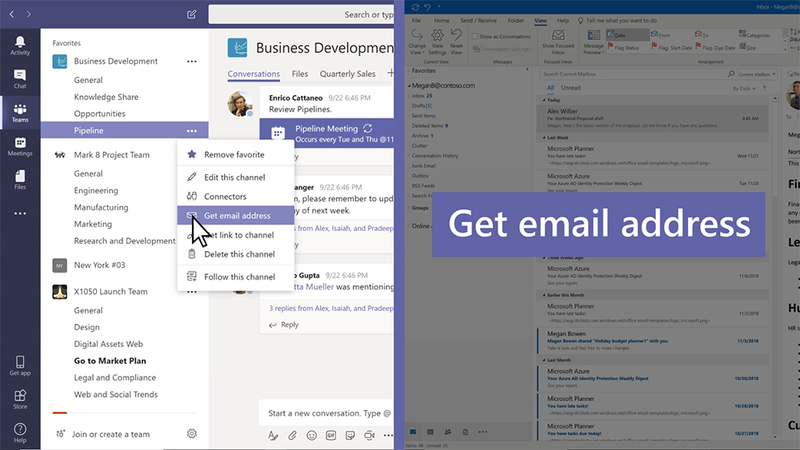Image resolution: width=800 pixels, height=450 pixels.
Task: Open manage teams settings gear
Action: (192, 433)
